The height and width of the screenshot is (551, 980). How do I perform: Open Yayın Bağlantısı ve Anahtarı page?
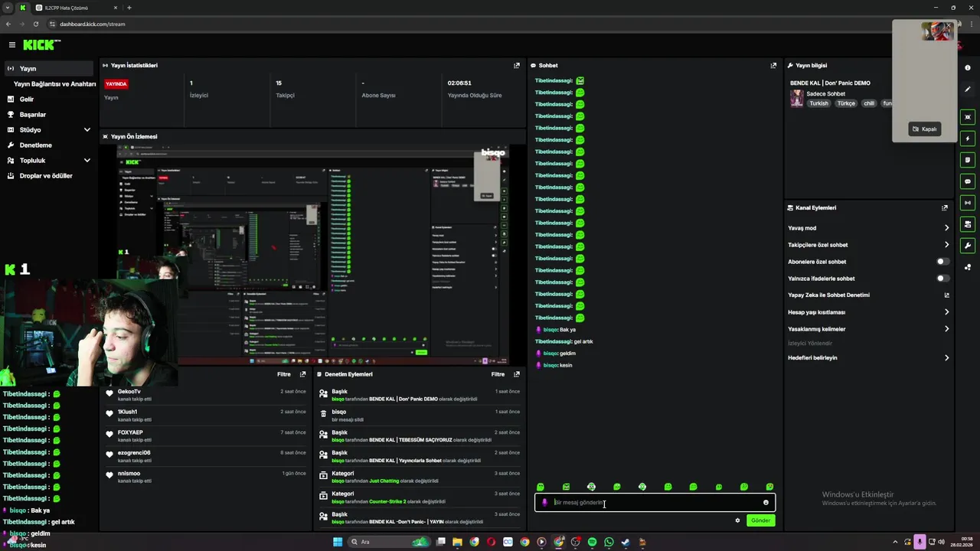[x=54, y=84]
